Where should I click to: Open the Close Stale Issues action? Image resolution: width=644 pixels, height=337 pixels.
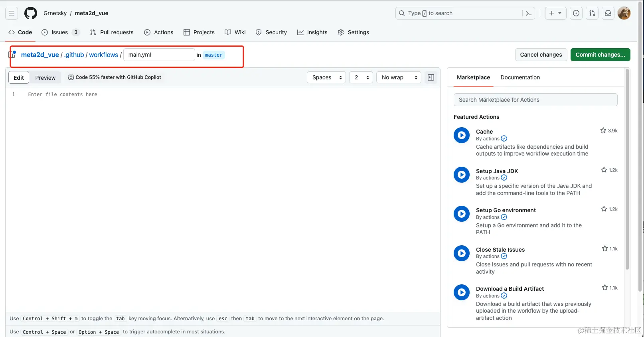pos(500,250)
